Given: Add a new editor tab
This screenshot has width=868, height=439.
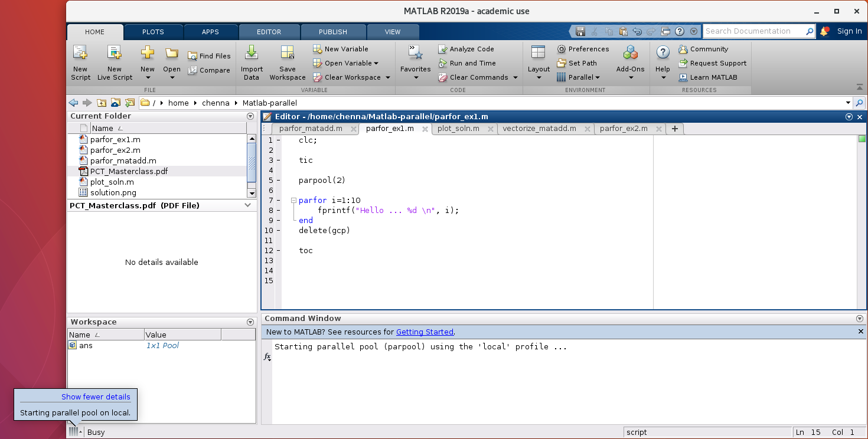Looking at the screenshot, I should click(675, 129).
